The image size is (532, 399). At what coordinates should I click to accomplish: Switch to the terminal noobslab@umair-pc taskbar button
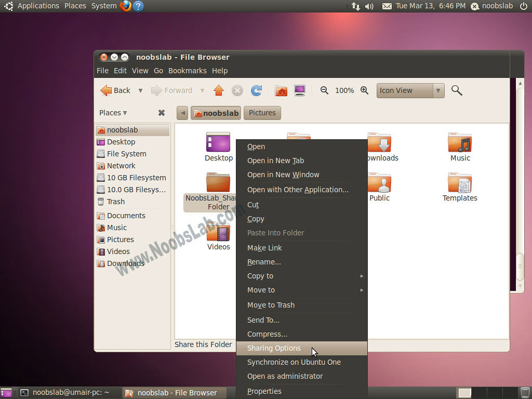pyautogui.click(x=69, y=393)
